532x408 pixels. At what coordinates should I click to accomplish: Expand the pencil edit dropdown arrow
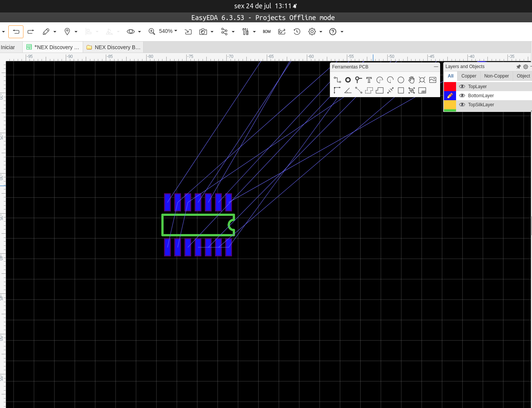(x=55, y=32)
